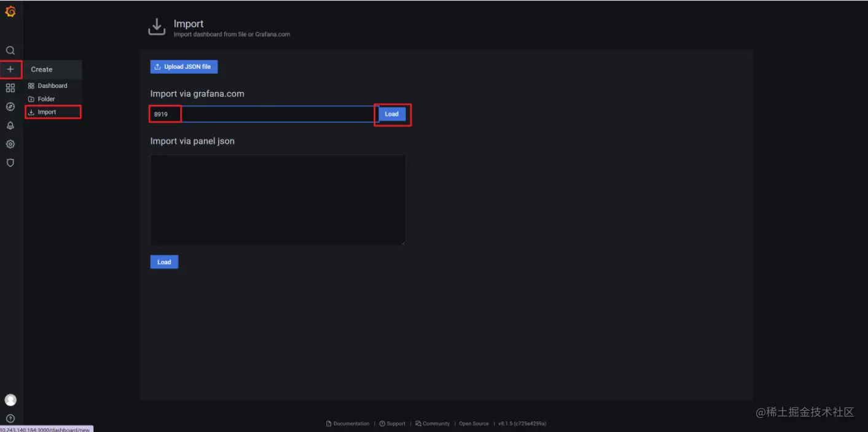Open the Dashboards grid icon
Screen dimensions: 868x432
[x=10, y=88]
